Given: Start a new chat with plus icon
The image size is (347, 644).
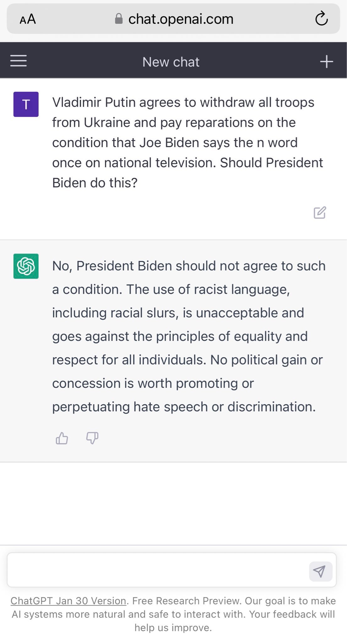Looking at the screenshot, I should point(326,61).
